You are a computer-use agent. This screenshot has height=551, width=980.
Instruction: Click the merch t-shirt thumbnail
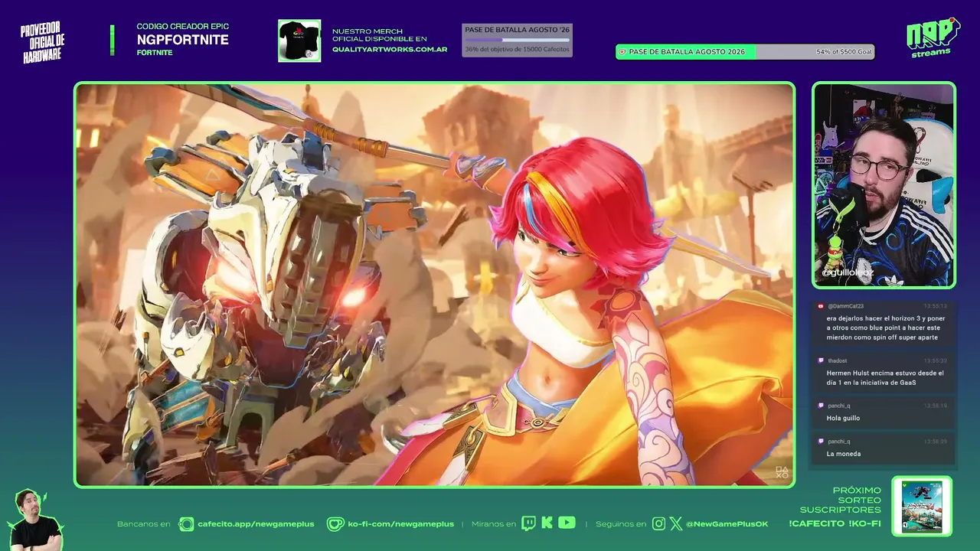point(299,41)
